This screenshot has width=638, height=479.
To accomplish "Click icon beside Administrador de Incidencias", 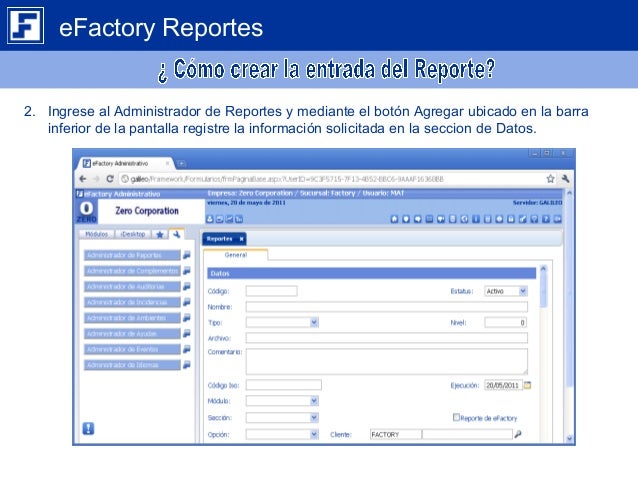I will (186, 302).
